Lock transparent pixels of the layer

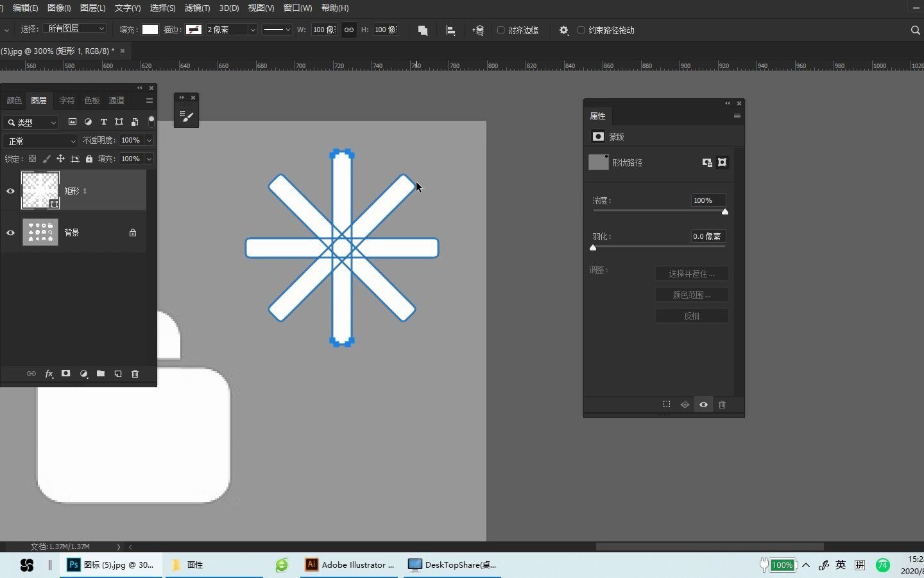coord(32,159)
